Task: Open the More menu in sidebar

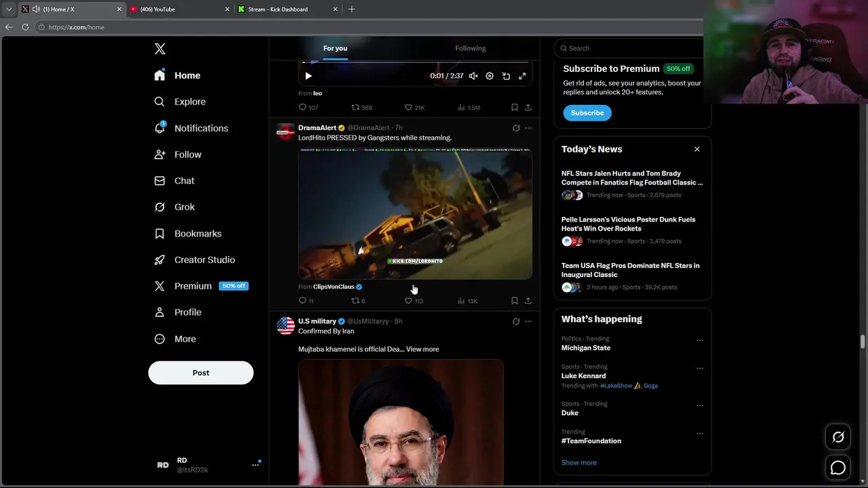Action: [x=176, y=339]
